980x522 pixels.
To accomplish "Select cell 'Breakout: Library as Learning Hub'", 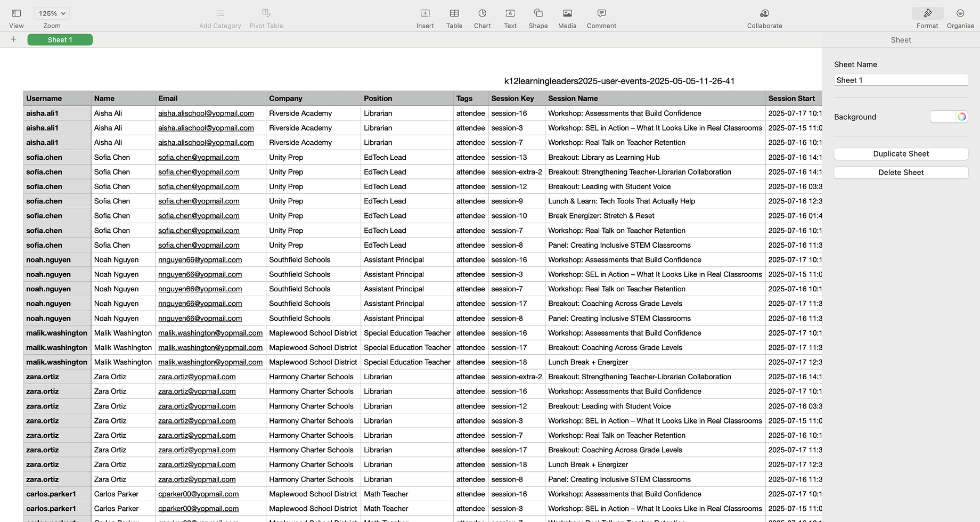I will [655, 157].
